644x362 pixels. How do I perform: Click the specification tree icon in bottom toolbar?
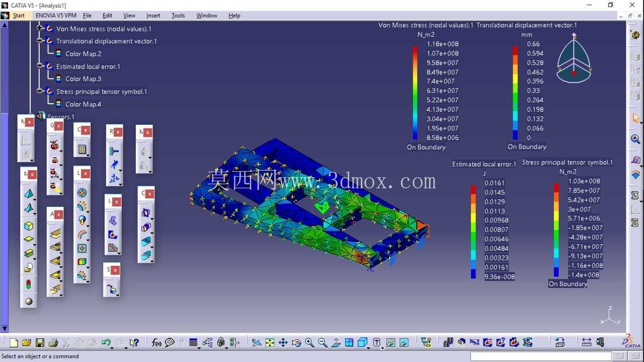(x=426, y=343)
